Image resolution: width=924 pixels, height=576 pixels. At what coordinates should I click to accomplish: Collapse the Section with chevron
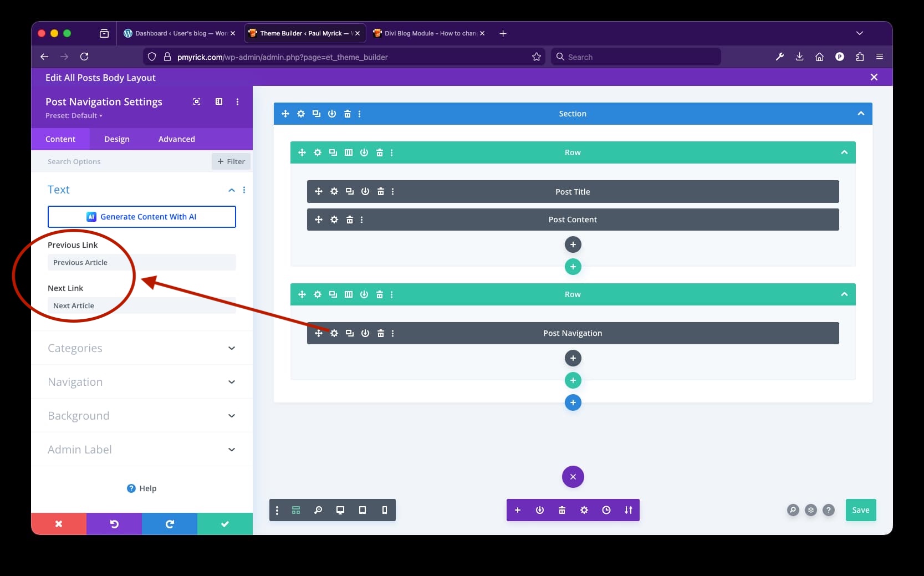coord(861,114)
